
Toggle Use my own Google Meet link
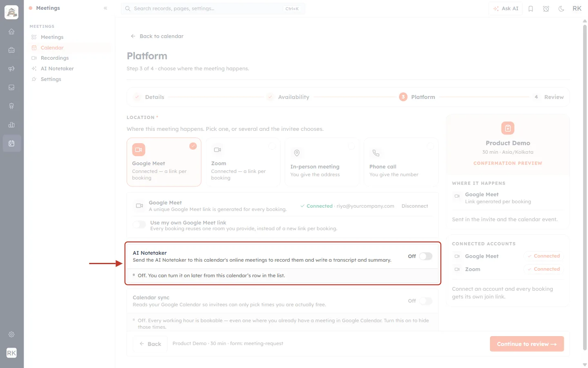point(139,224)
